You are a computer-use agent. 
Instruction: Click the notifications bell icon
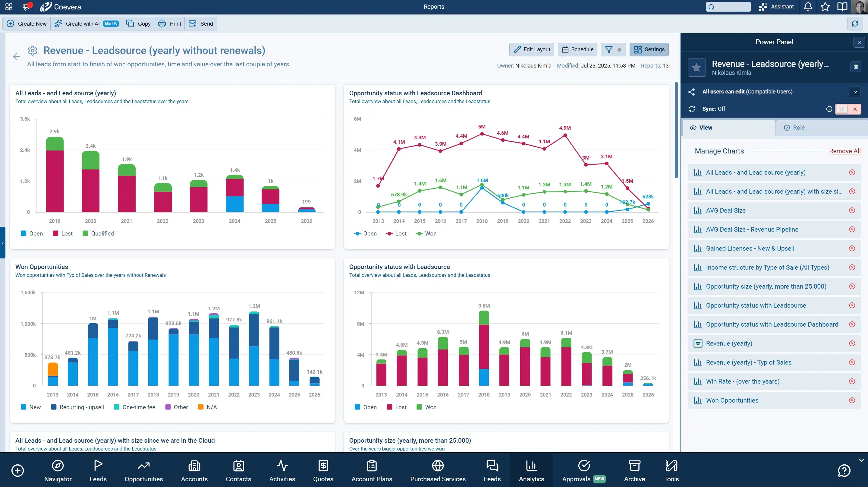(808, 7)
